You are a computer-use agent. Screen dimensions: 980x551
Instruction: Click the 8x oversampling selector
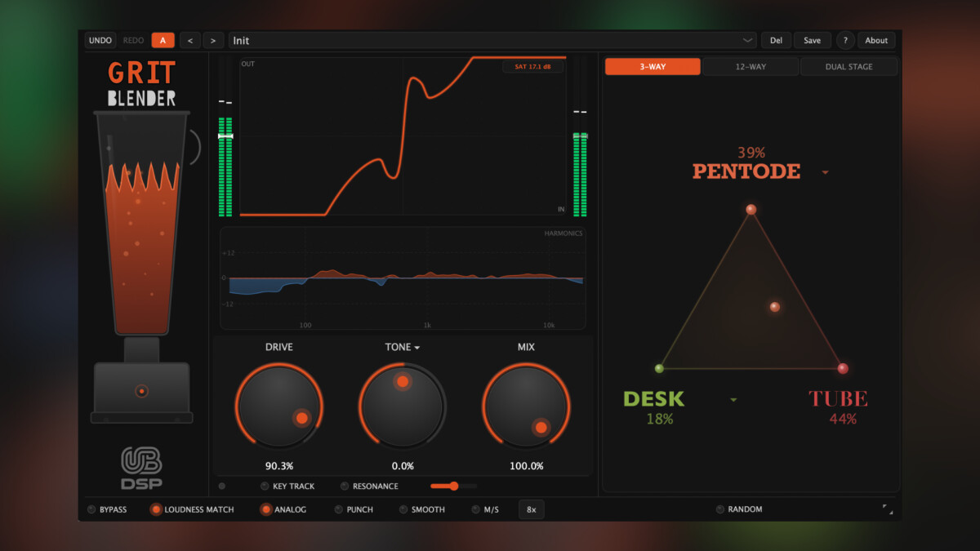tap(531, 509)
